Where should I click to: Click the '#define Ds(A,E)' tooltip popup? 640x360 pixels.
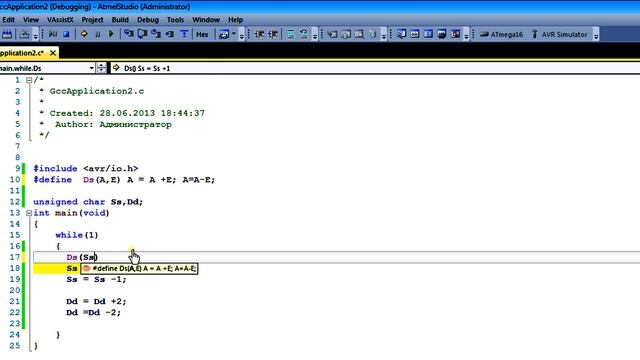coord(139,269)
